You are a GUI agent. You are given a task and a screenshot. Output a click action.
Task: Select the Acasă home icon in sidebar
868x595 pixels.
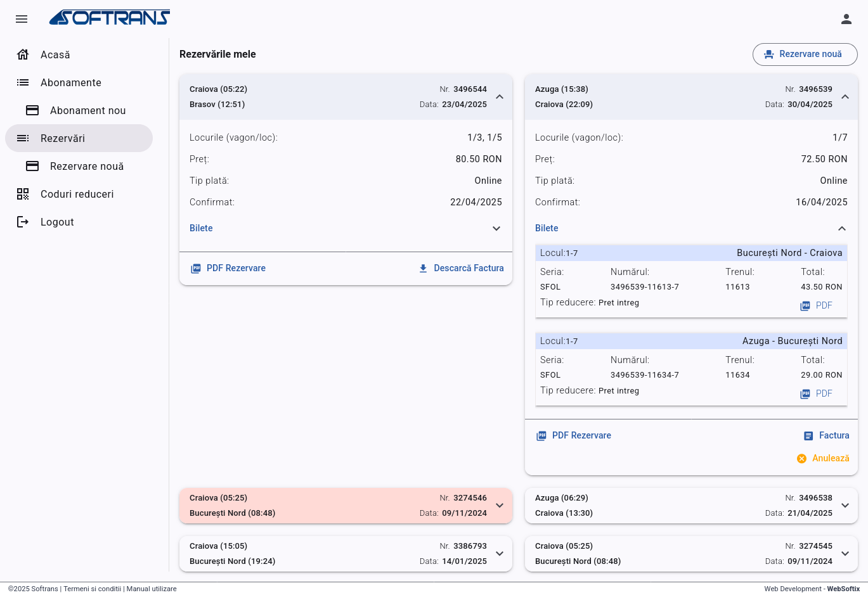tap(22, 54)
